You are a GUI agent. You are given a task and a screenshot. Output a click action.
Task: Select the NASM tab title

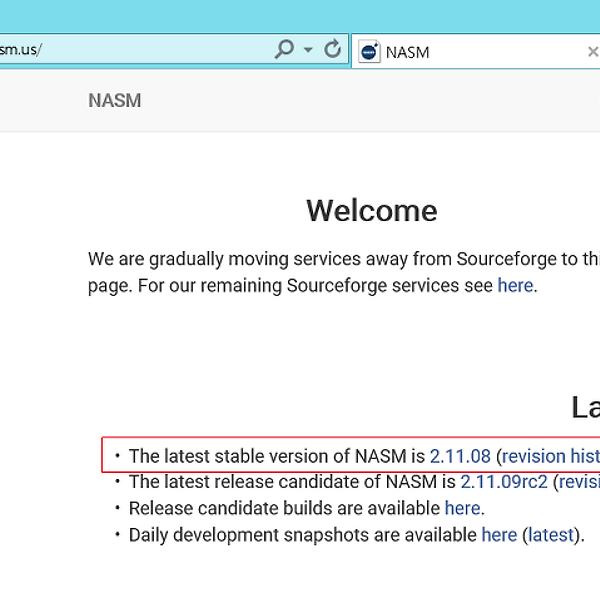pyautogui.click(x=407, y=52)
